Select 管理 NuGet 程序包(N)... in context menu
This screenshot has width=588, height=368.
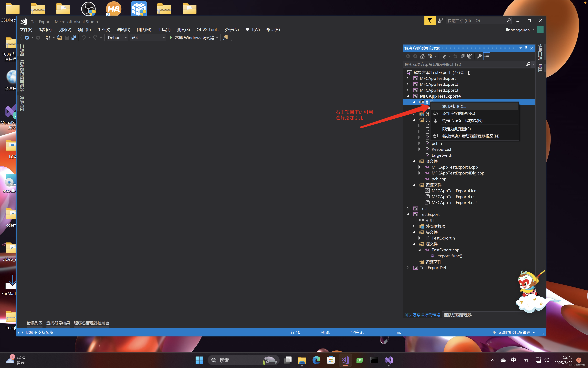[x=474, y=121]
